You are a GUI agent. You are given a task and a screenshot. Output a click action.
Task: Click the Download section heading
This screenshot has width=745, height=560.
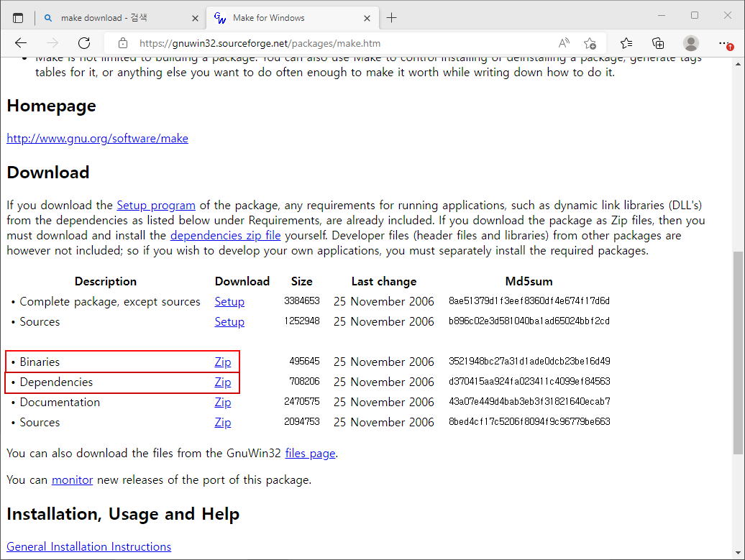click(48, 172)
